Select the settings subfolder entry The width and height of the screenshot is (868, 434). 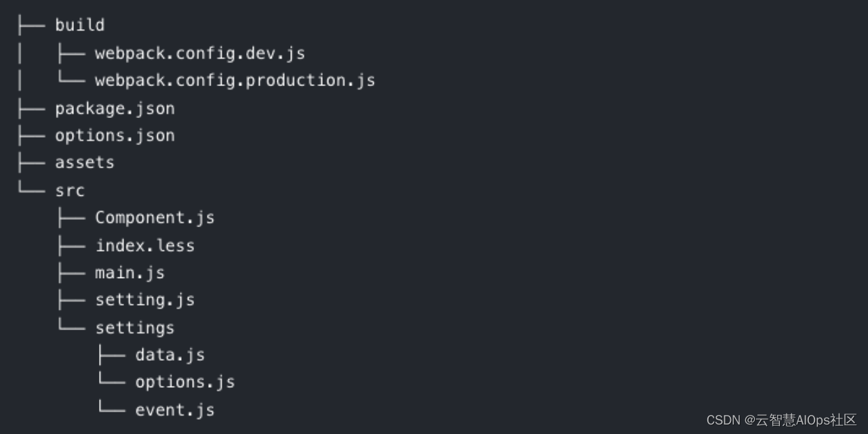pyautogui.click(x=135, y=328)
